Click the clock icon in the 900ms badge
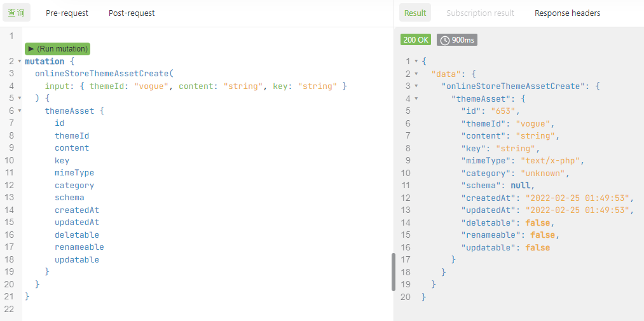Screen dimensions: 644x321 point(444,40)
